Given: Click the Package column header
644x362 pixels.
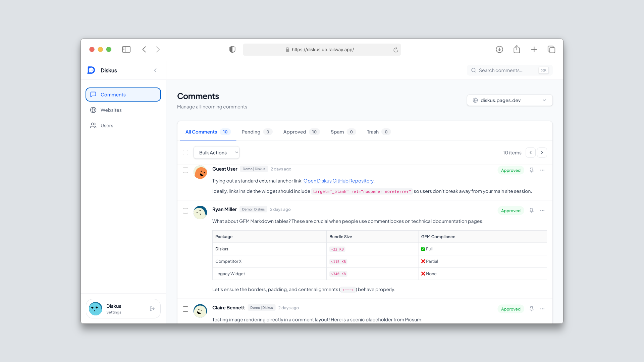Looking at the screenshot, I should click(269, 237).
